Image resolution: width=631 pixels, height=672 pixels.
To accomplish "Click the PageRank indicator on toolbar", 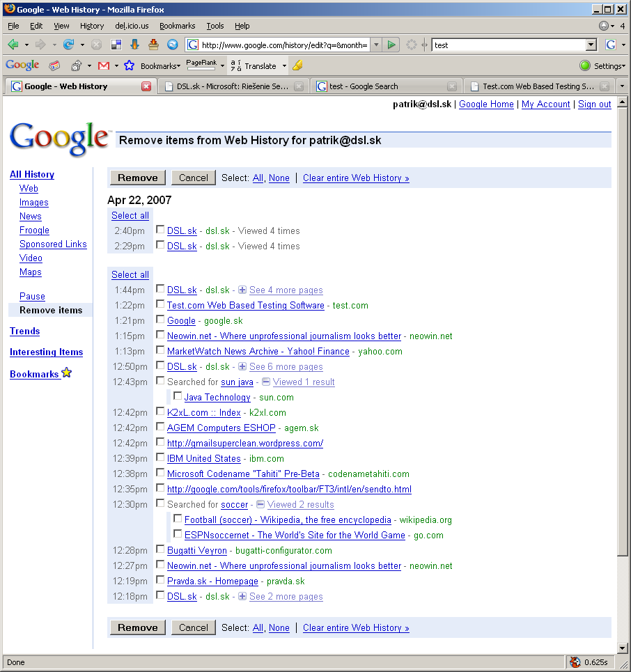I will tap(201, 64).
